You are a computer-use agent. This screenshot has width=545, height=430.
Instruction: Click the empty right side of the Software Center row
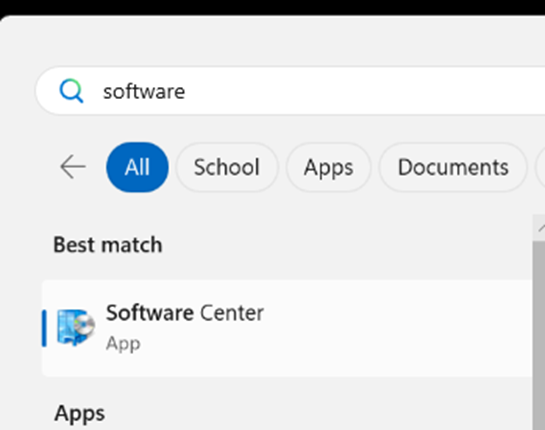(x=400, y=328)
